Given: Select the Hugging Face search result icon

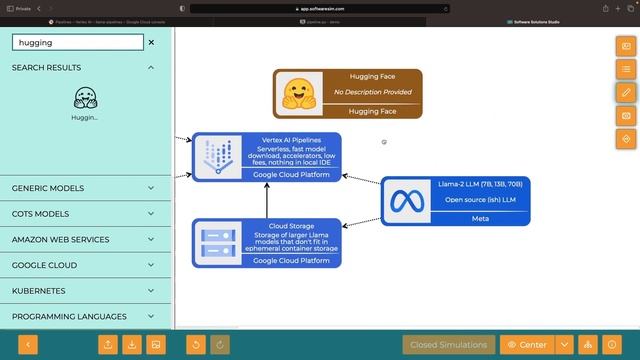Looking at the screenshot, I should click(85, 98).
